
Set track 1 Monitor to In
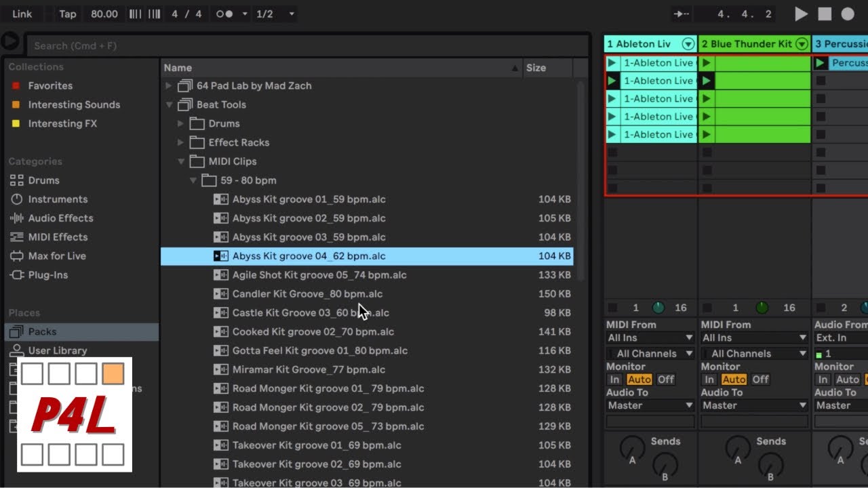(614, 380)
